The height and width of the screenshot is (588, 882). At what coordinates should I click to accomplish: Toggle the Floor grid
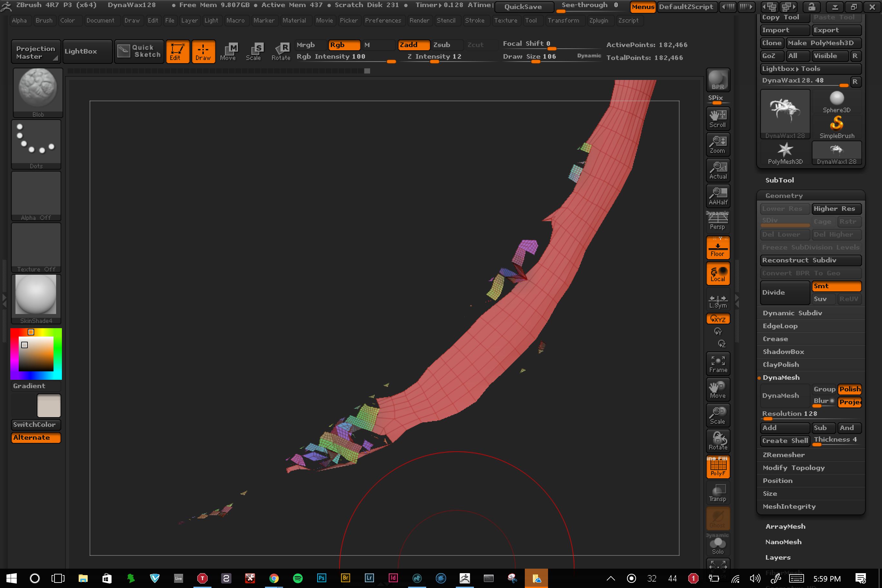718,248
